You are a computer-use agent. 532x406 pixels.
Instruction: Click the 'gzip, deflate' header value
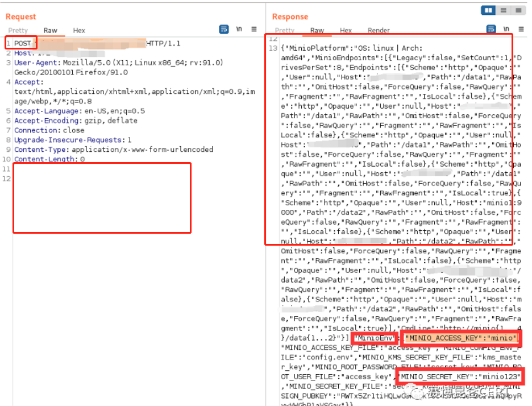pos(111,121)
